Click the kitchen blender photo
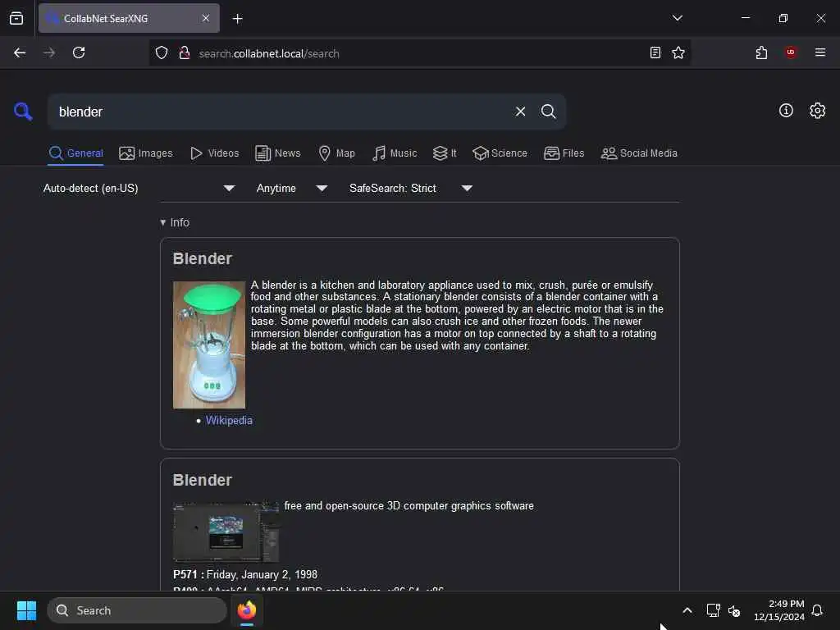The width and height of the screenshot is (840, 630). click(x=209, y=345)
